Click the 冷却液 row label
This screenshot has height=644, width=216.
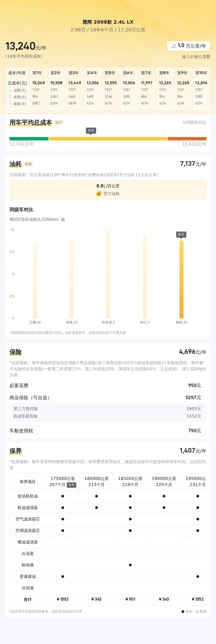pos(28,588)
